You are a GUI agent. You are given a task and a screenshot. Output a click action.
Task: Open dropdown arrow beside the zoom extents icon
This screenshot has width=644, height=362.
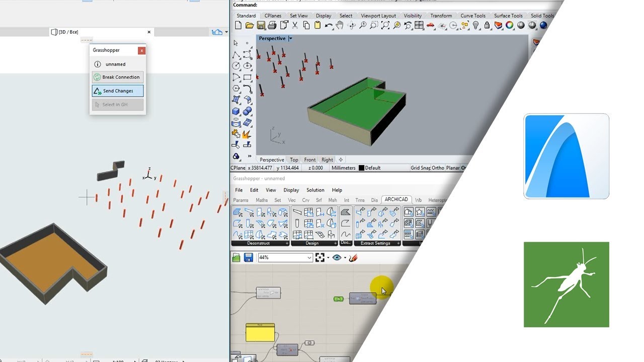328,257
